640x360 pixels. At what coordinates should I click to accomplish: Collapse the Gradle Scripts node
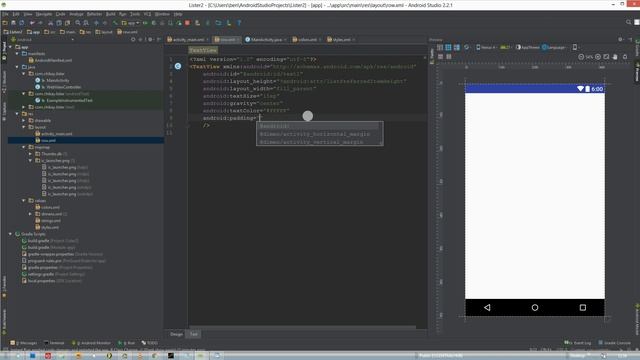point(11,234)
